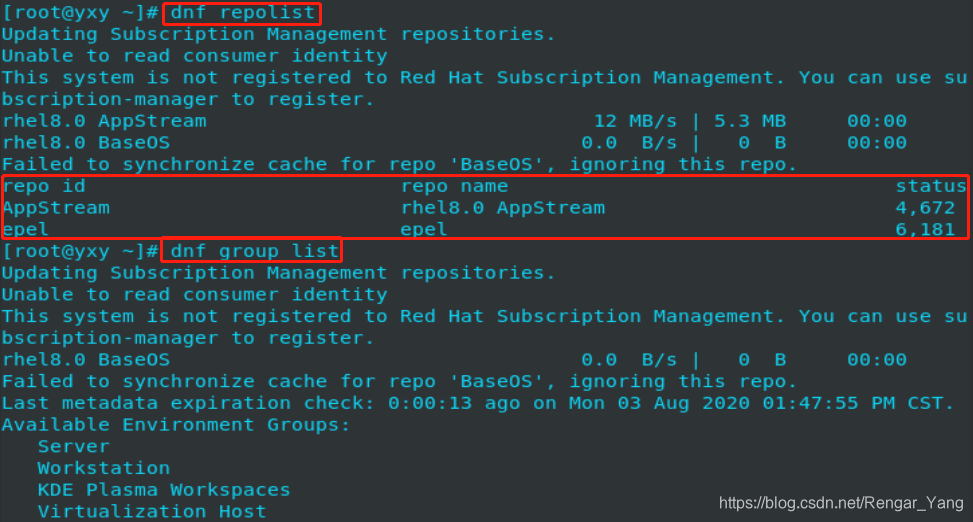The height and width of the screenshot is (522, 973).
Task: Click the 12 MB/s AppStream download speed
Action: 635,120
